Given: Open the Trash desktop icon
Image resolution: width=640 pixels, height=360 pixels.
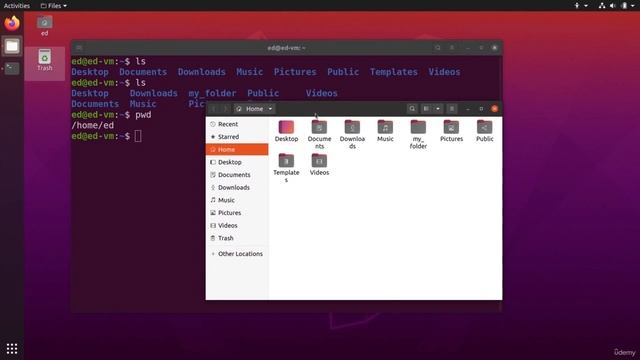Looking at the screenshot, I should click(x=44, y=60).
